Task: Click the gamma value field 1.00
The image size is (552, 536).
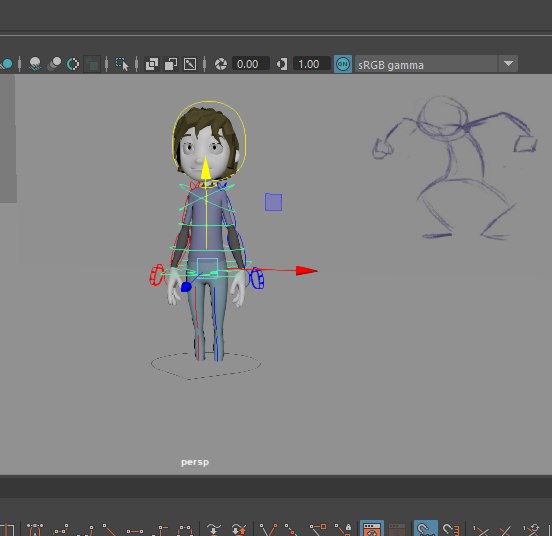Action: tap(312, 64)
